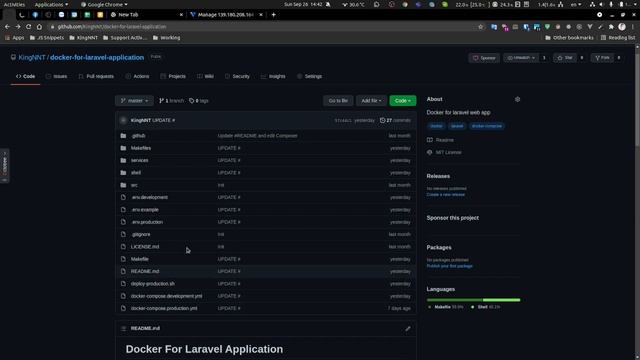This screenshot has height=360, width=640.
Task: Open the LICENSE.md file
Action: [145, 247]
